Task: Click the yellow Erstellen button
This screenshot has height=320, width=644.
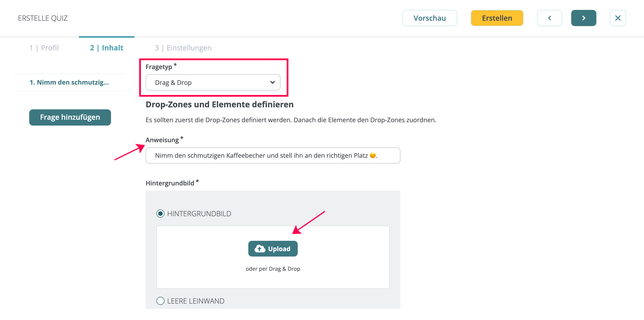Action: pyautogui.click(x=497, y=18)
